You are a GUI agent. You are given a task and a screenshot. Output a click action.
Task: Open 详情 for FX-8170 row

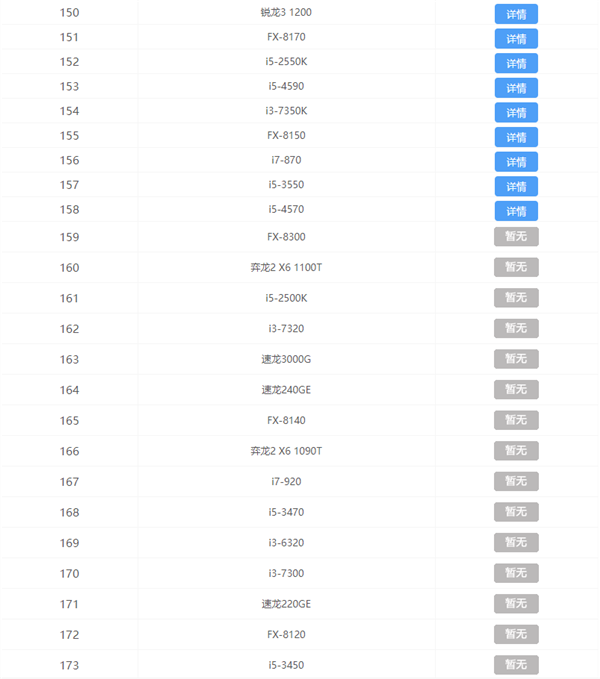point(516,39)
